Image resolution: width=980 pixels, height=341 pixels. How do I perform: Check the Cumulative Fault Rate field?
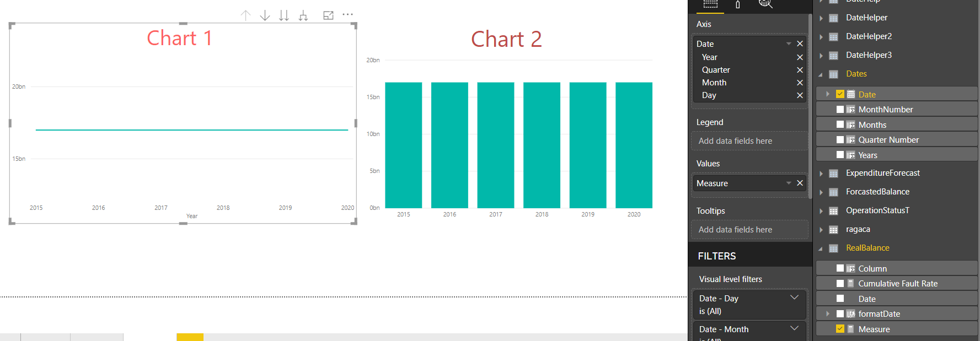(840, 283)
